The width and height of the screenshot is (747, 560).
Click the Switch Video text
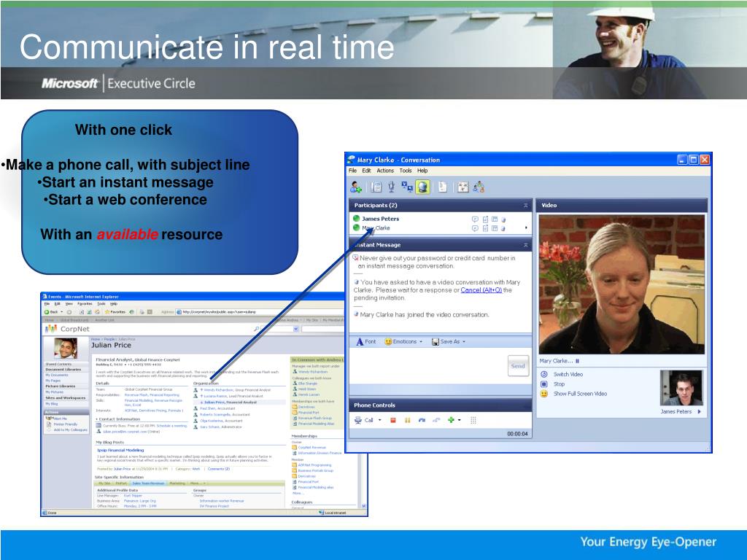coord(568,374)
